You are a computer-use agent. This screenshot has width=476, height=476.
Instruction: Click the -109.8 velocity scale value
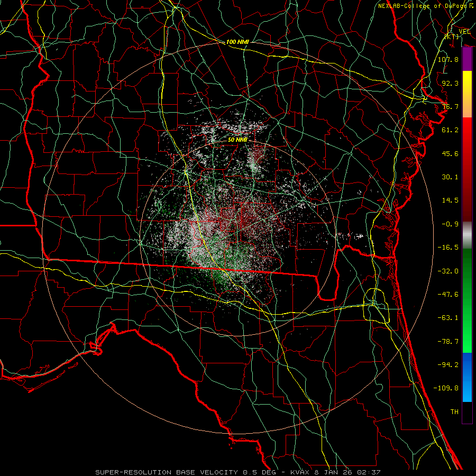click(x=446, y=388)
